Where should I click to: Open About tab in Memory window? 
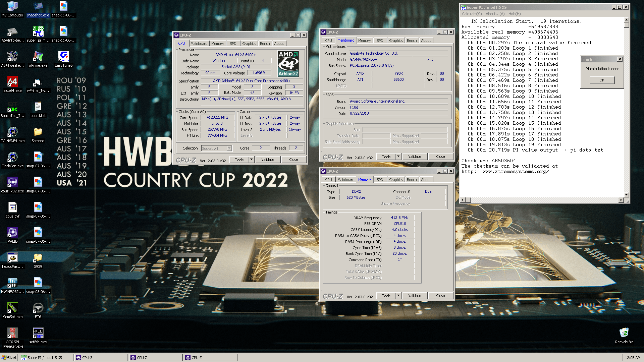click(x=426, y=180)
